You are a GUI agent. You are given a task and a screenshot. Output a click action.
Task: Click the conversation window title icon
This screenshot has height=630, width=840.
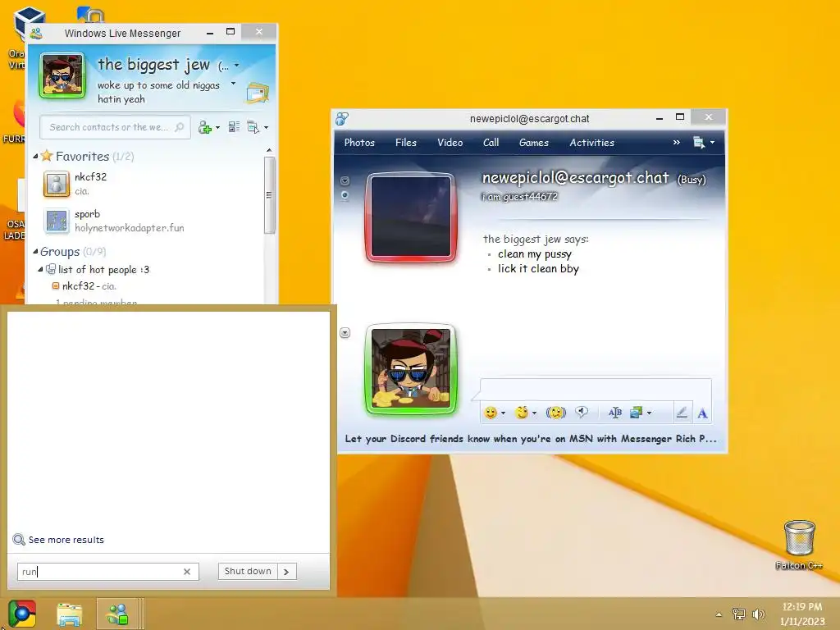coord(342,118)
